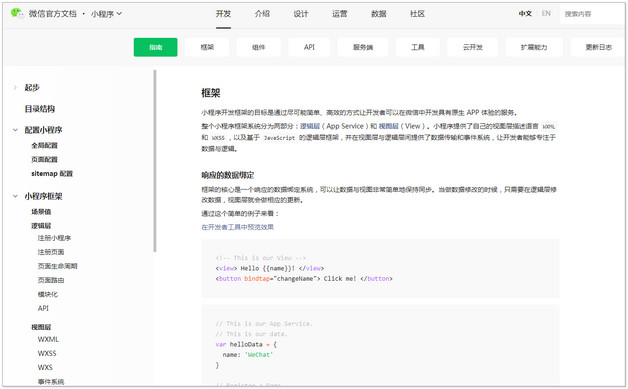Viewport: 628px width, 389px height.
Task: Switch language to EN
Action: pyautogui.click(x=546, y=14)
